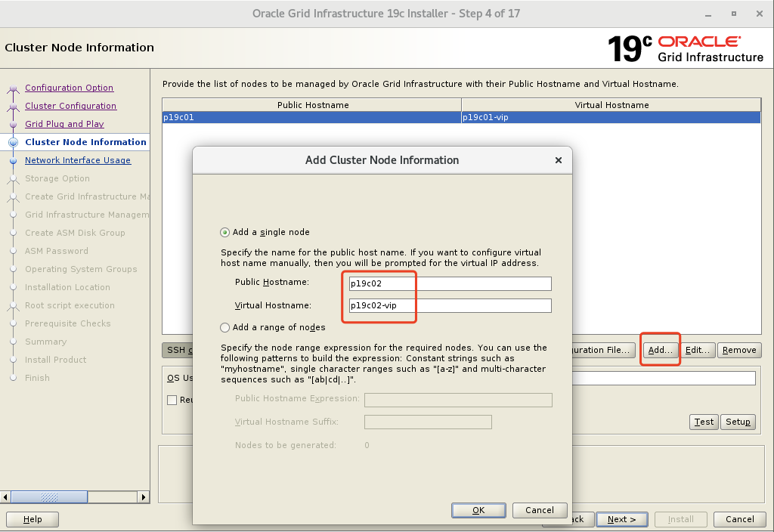Image resolution: width=774 pixels, height=532 pixels.
Task: Click the Public Hostname column header
Action: (x=312, y=104)
